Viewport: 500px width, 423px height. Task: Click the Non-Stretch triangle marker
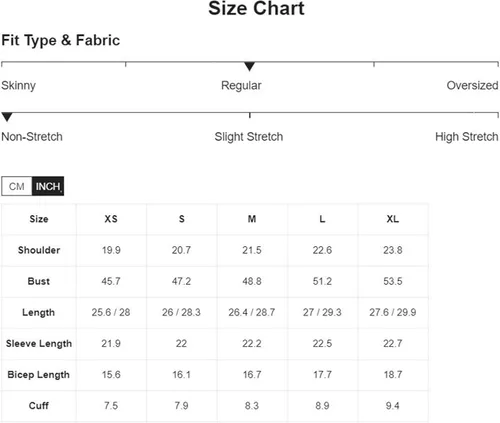click(7, 117)
